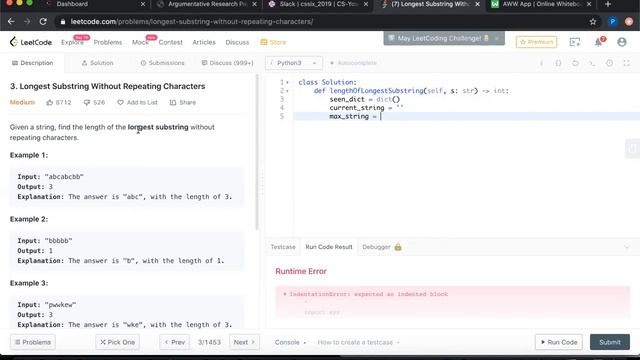Go back with the browser back arrow

click(11, 21)
